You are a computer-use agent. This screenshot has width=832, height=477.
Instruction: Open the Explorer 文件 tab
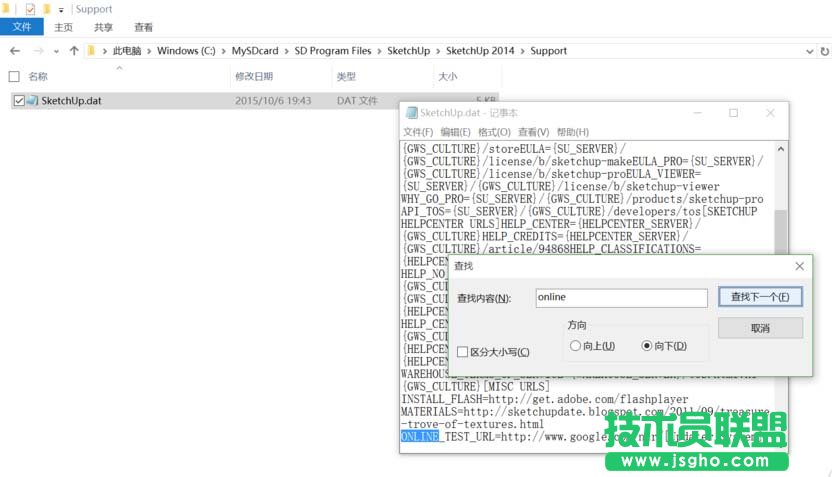point(22,27)
